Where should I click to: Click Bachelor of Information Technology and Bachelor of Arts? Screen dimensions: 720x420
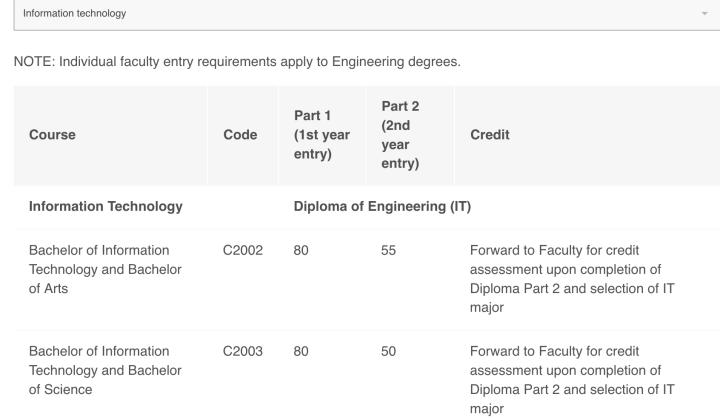[x=105, y=269]
